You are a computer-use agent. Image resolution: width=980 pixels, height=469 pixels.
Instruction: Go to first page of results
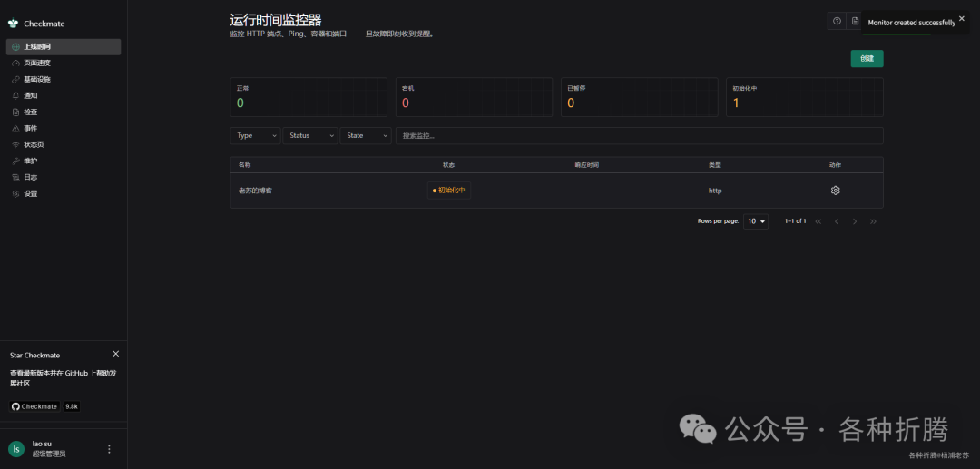pos(818,221)
